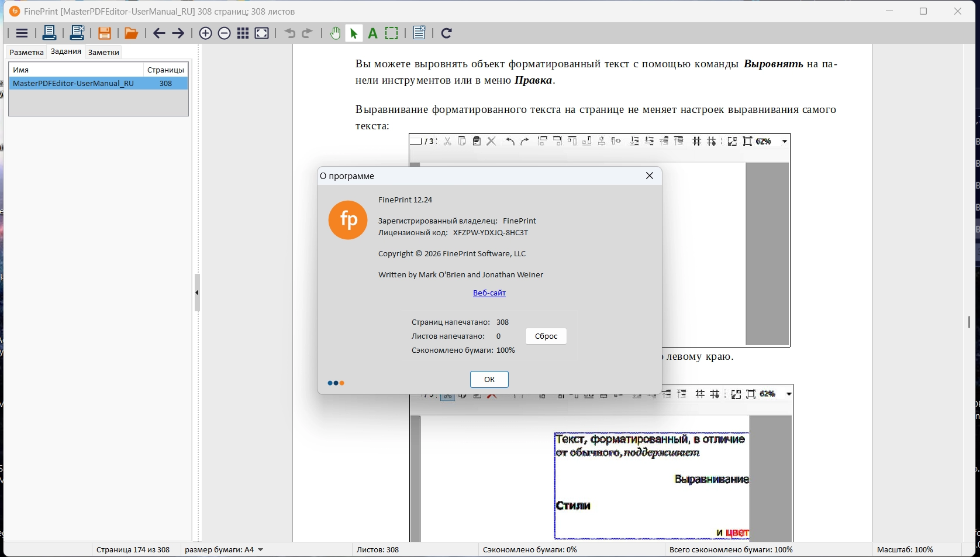Click the bold word Выровнять in the page
The height and width of the screenshot is (557, 980).
tap(774, 64)
